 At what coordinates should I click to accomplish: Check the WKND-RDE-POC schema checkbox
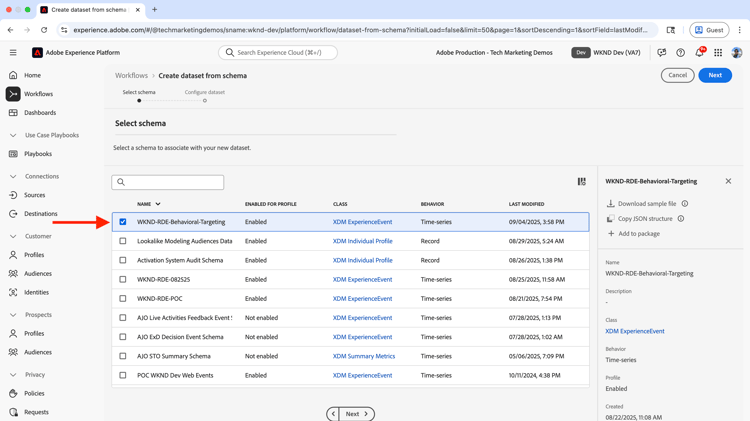(x=123, y=299)
